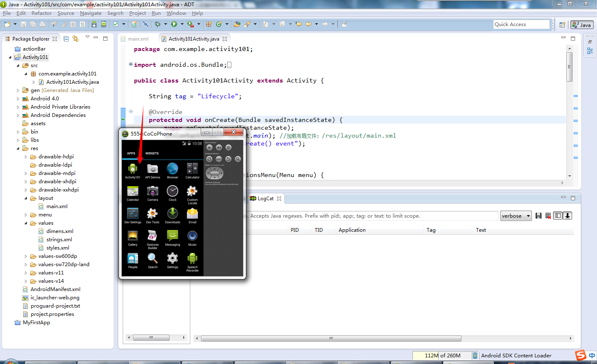Screen dimensions: 597x364
Task: Open the Project menu
Action: (137, 13)
